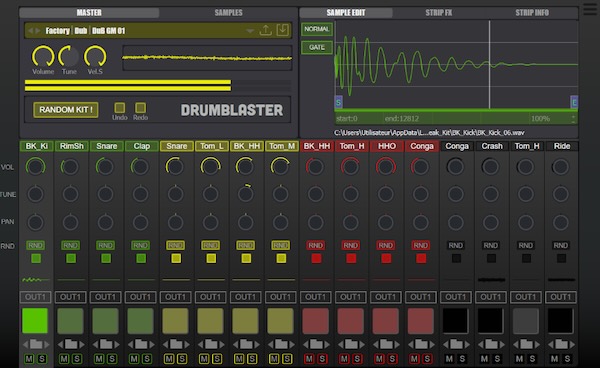This screenshot has height=368, width=600.
Task: Click the Redo button
Action: coord(140,107)
